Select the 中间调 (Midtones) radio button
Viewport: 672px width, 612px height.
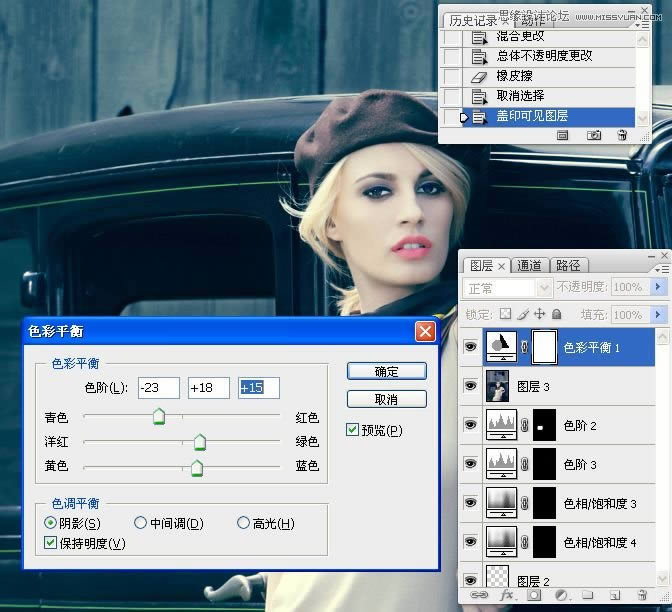coord(141,523)
